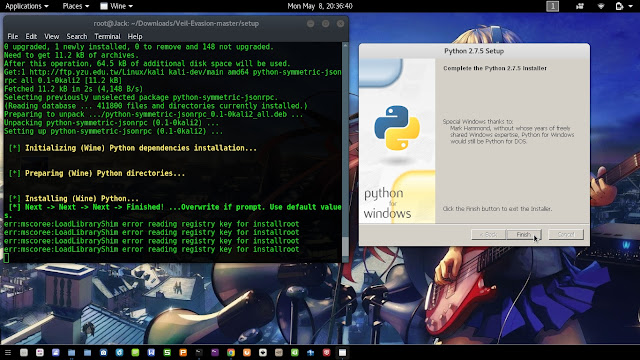The width and height of the screenshot is (640, 360).
Task: Open the Wine app menu in top panel
Action: pos(117,6)
